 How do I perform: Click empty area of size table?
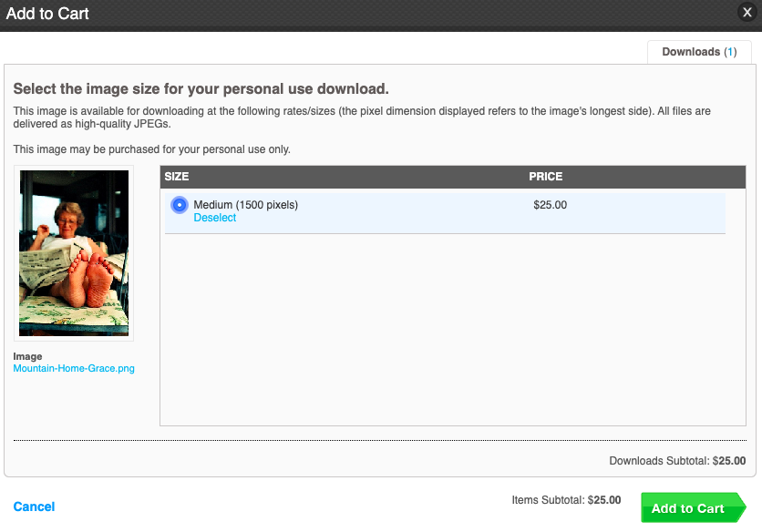coord(452,331)
